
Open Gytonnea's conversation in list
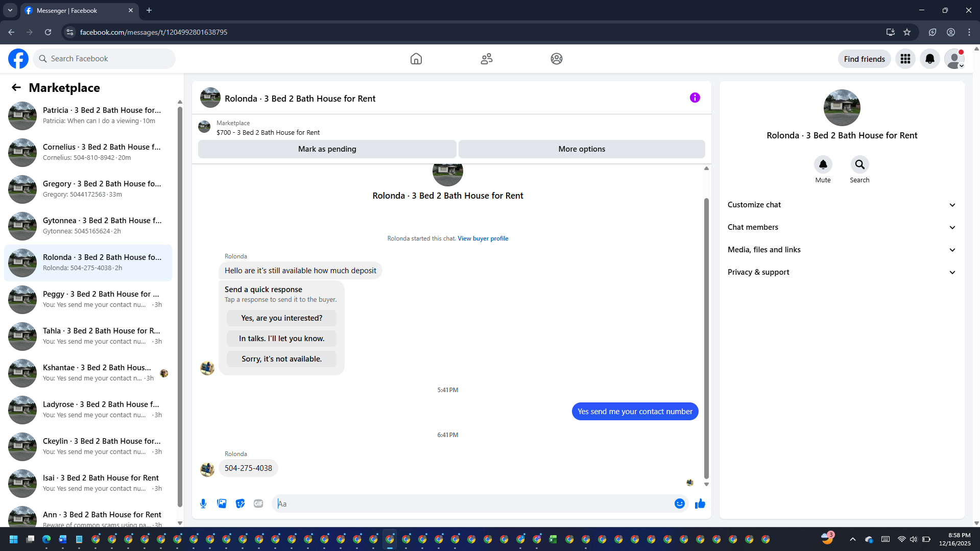pos(88,226)
